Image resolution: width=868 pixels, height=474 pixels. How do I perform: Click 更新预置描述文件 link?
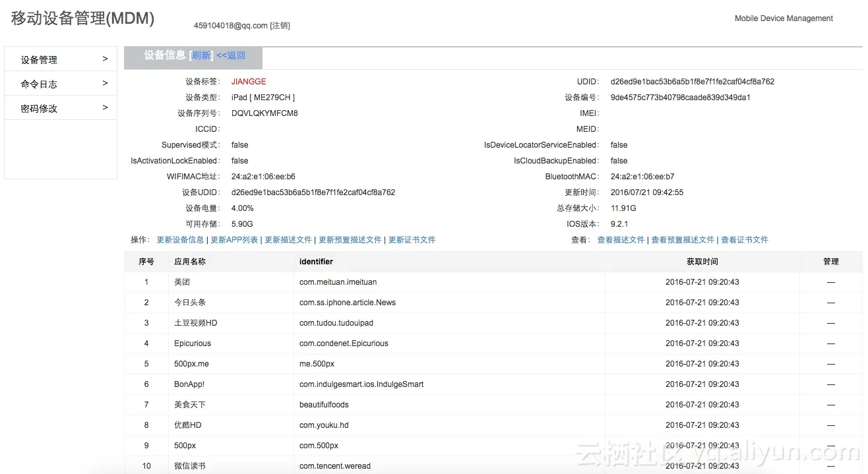(350, 240)
